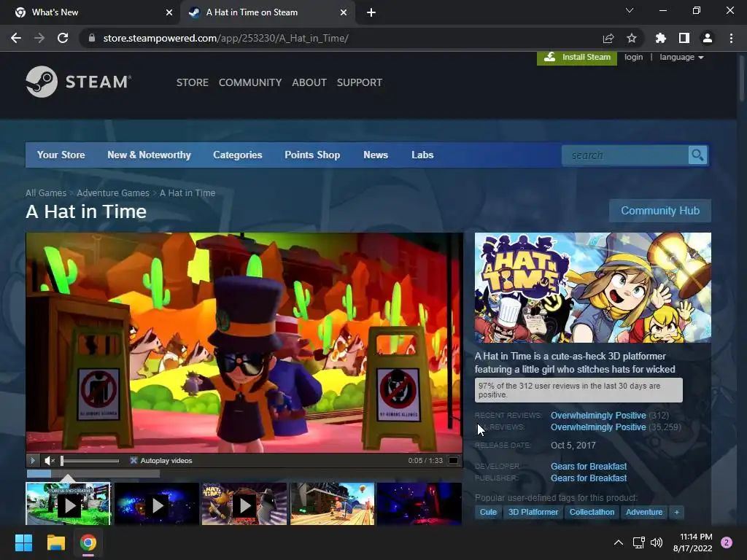This screenshot has width=747, height=560.
Task: Click developer Gears for Breakfast link
Action: pyautogui.click(x=589, y=466)
